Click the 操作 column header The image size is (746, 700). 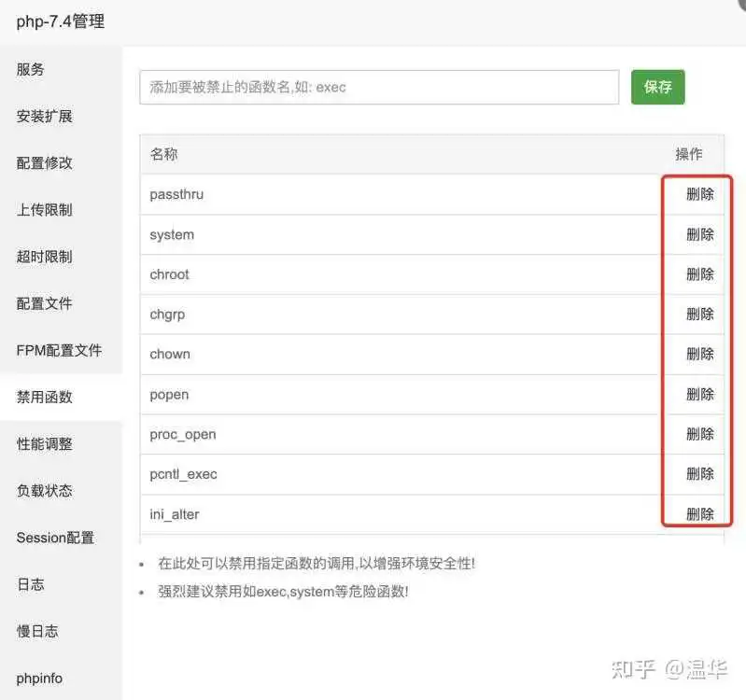[688, 154]
